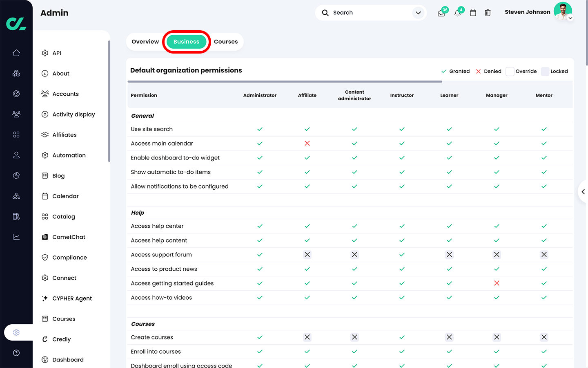588x368 pixels.
Task: Open the pie chart icon in left rail
Action: coord(16,175)
